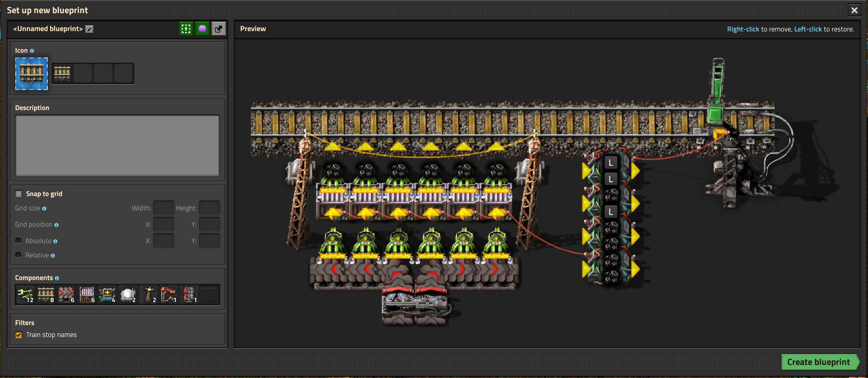This screenshot has width=868, height=378.
Task: Click the express belt component with count 6
Action: pyautogui.click(x=66, y=294)
